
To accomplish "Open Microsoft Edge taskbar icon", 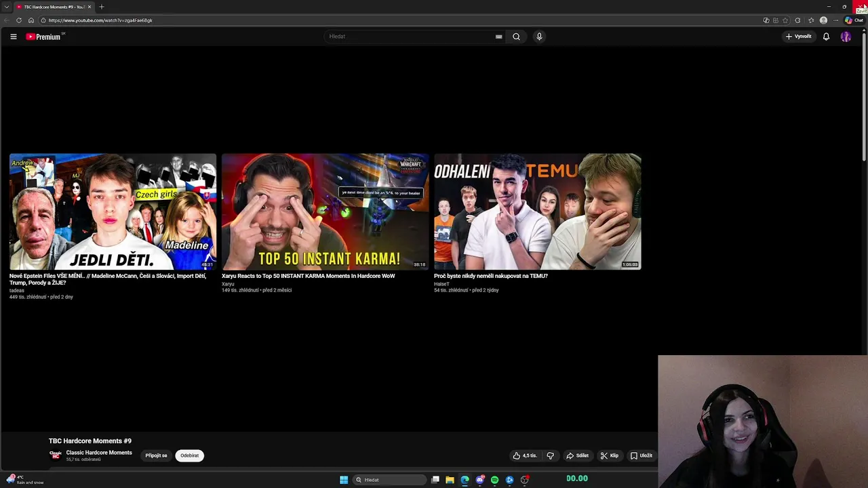I will click(465, 480).
